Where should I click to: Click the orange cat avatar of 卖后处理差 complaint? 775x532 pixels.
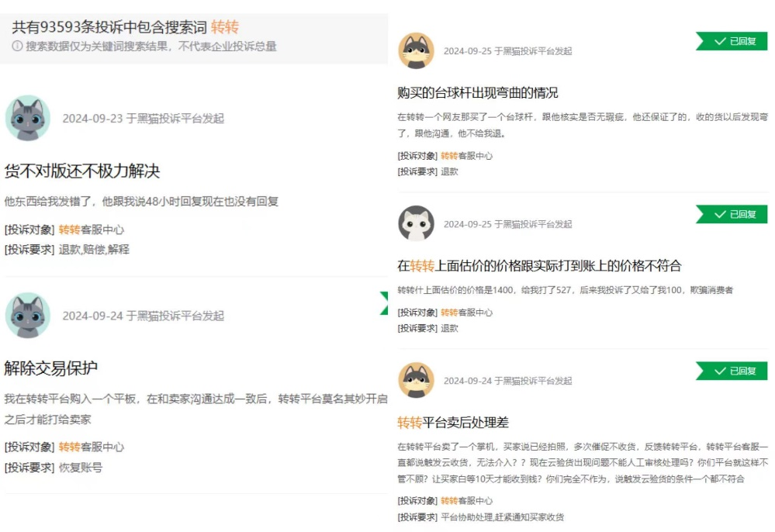click(416, 380)
